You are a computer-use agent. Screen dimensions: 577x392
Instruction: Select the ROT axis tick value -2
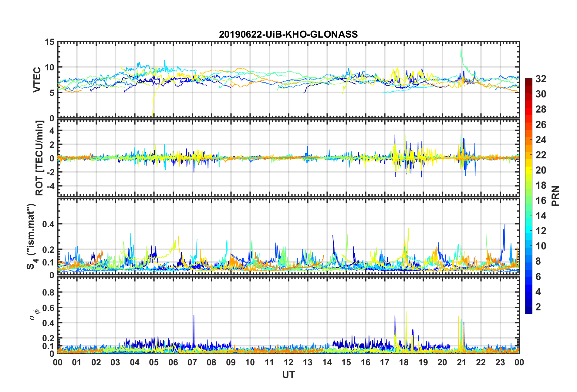(x=50, y=172)
